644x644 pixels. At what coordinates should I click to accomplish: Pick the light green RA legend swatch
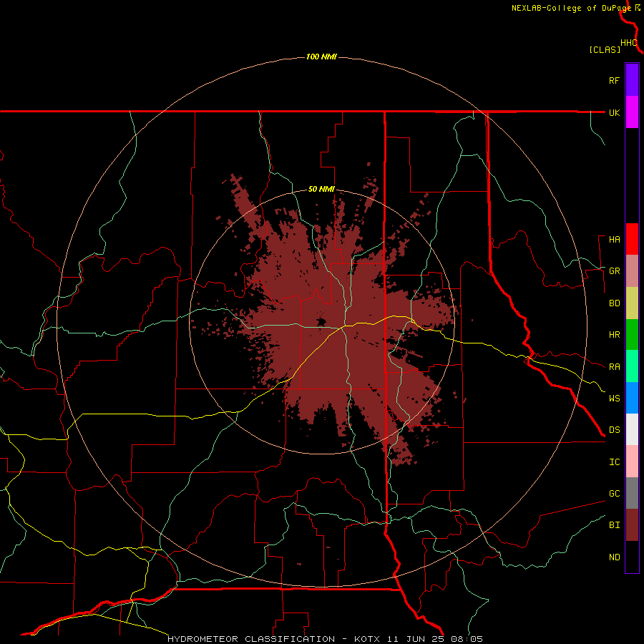pyautogui.click(x=632, y=366)
